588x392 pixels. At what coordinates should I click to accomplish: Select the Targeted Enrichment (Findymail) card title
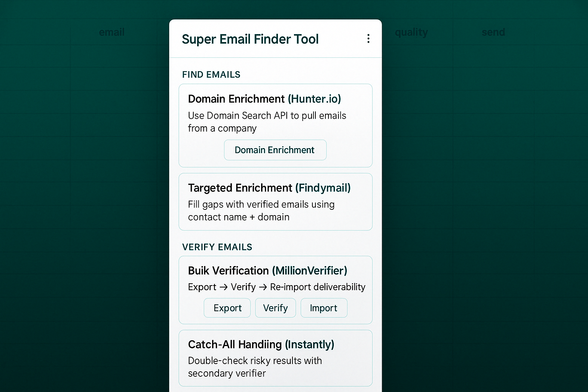(269, 188)
